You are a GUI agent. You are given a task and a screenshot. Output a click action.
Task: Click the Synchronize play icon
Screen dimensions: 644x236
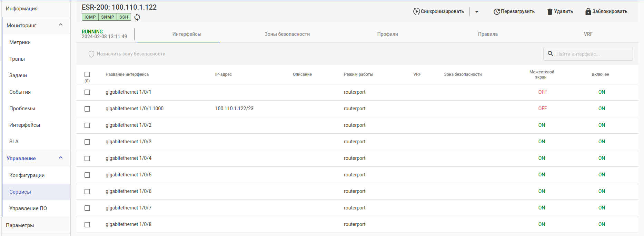coord(416,12)
